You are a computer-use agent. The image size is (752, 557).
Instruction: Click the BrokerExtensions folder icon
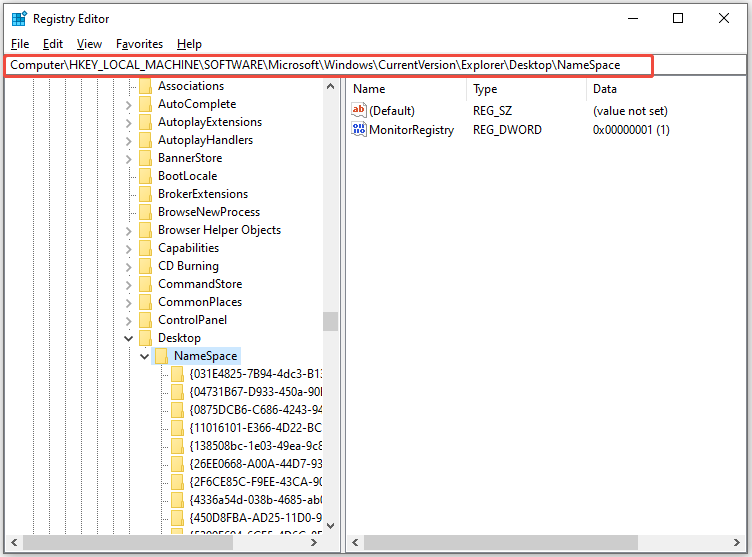pos(145,194)
